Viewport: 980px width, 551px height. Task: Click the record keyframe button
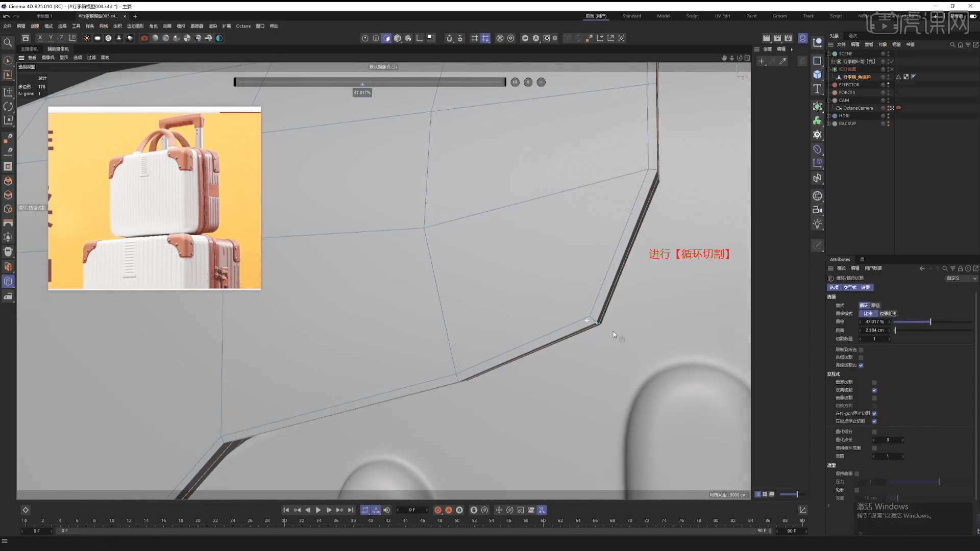tap(437, 510)
